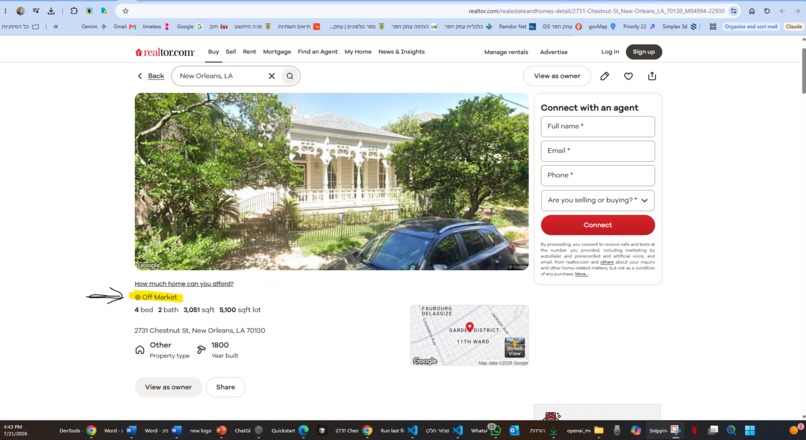The height and width of the screenshot is (440, 806).
Task: Click the address 2731 Chestnut St text
Action: click(199, 331)
